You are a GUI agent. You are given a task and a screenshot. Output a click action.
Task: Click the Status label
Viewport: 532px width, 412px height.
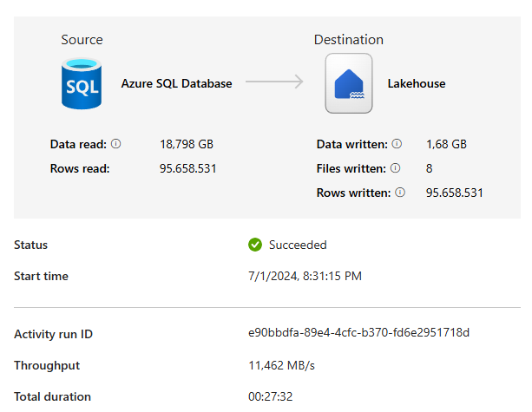pyautogui.click(x=30, y=245)
